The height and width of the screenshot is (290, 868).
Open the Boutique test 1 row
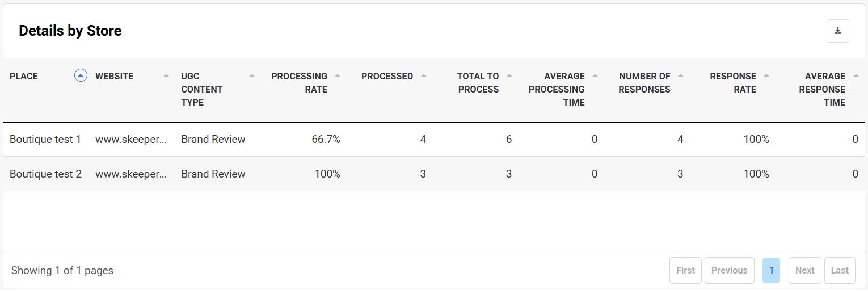coord(45,140)
